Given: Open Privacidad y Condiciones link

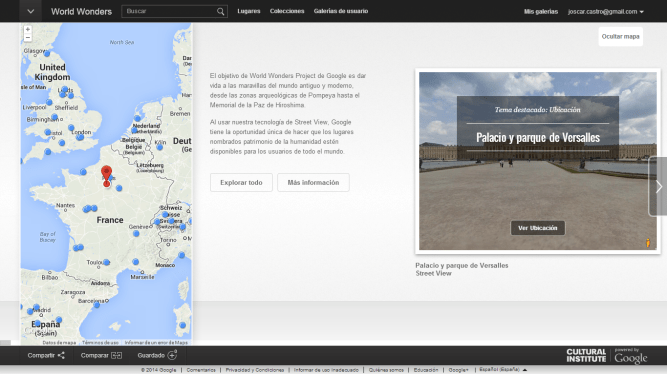Looking at the screenshot, I should click(254, 370).
